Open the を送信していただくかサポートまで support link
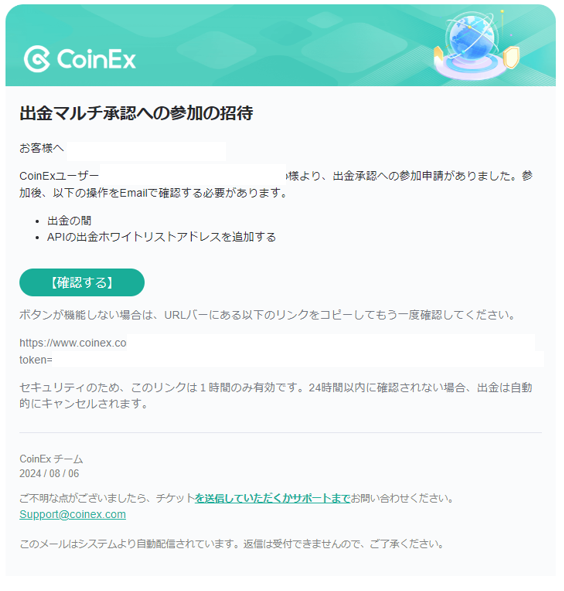Viewport: 564px width, 591px height. tap(273, 498)
